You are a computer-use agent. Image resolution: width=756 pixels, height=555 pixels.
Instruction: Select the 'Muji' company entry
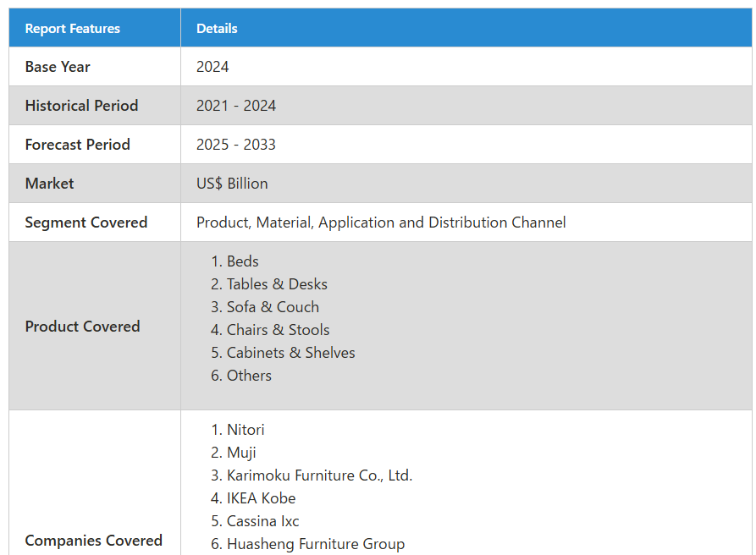pyautogui.click(x=241, y=453)
